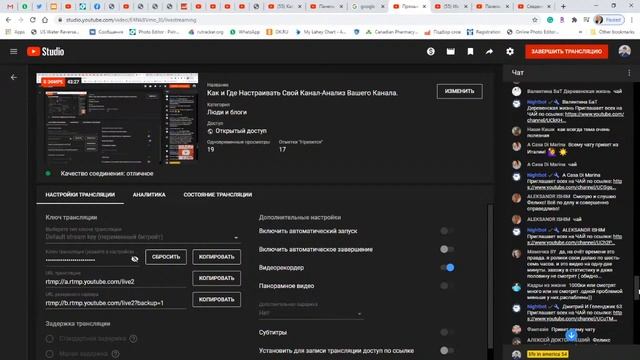
Task: Open the YouTube Studio hamburger menu
Action: (13, 51)
